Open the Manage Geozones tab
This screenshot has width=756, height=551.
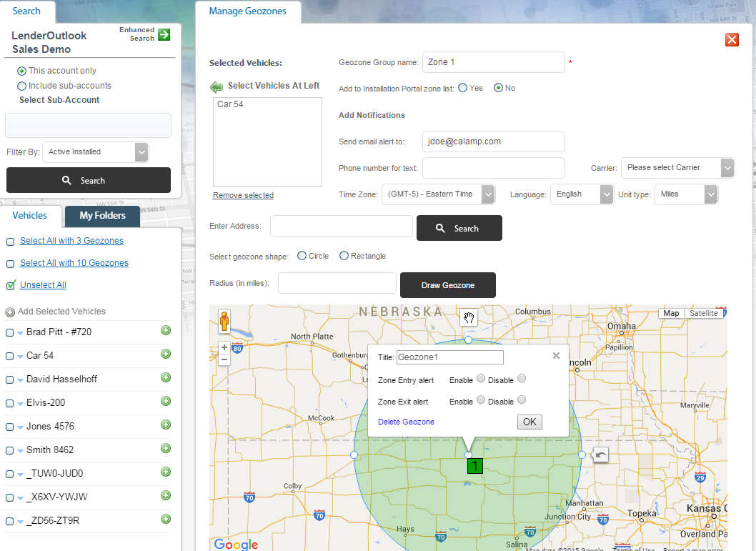(x=248, y=11)
